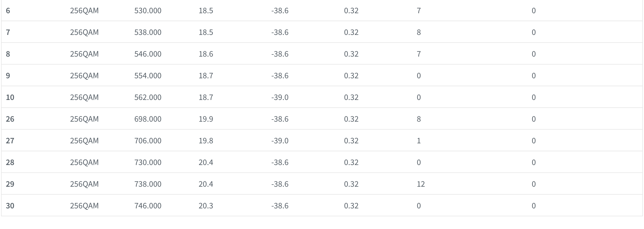Select channel 8 row number

pyautogui.click(x=8, y=54)
